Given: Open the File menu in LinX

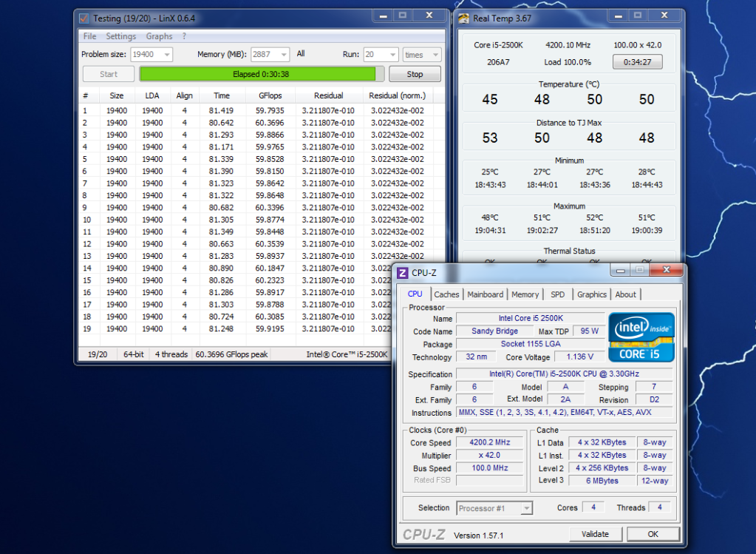Looking at the screenshot, I should coord(89,36).
